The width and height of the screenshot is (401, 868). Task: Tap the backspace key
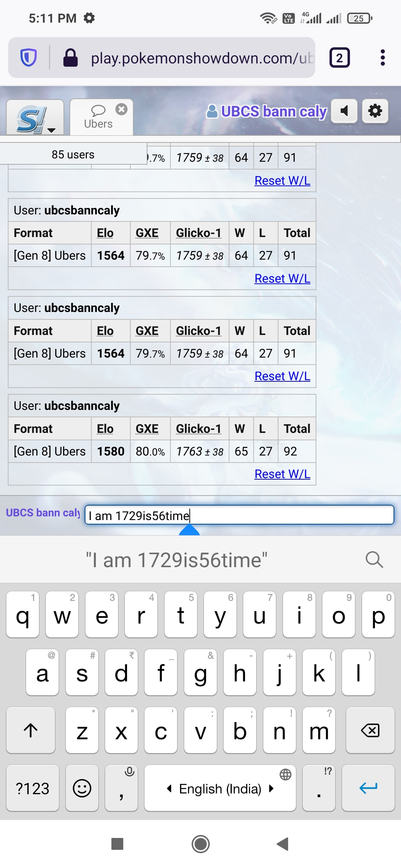coord(370,730)
